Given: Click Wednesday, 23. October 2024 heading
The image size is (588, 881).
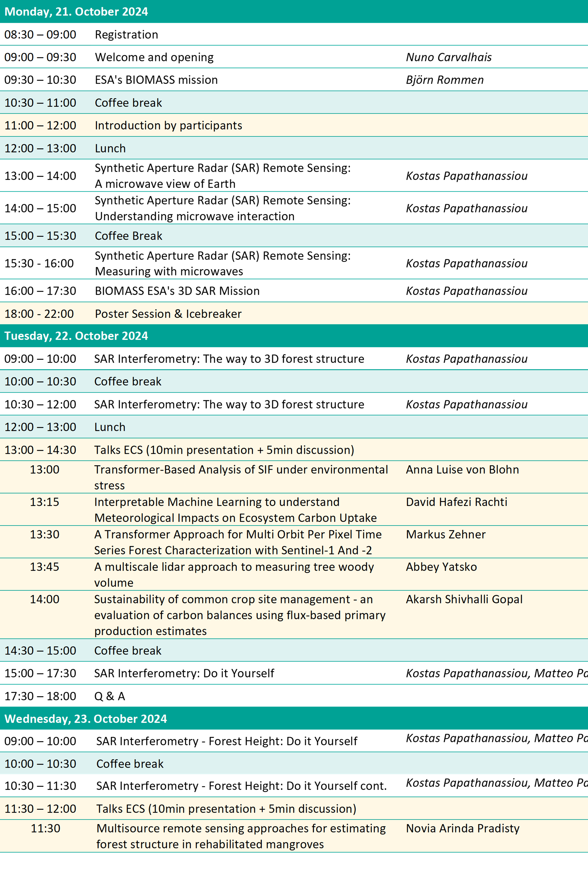Looking at the screenshot, I should [86, 719].
